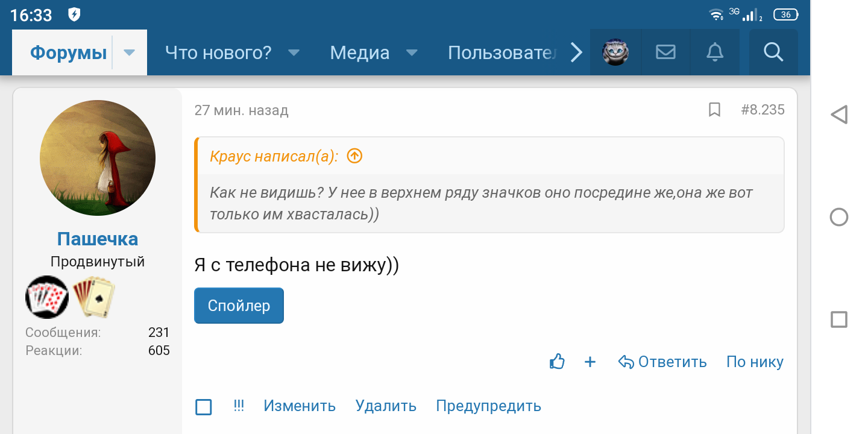Open the search

coord(773,52)
